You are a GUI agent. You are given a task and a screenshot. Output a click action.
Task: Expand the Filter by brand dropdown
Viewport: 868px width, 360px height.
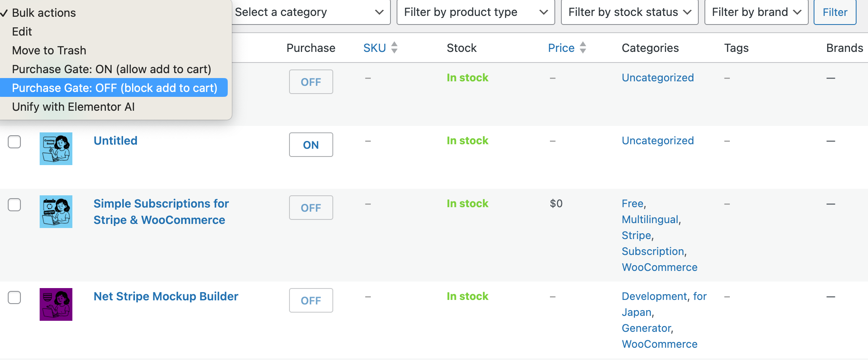tap(756, 12)
